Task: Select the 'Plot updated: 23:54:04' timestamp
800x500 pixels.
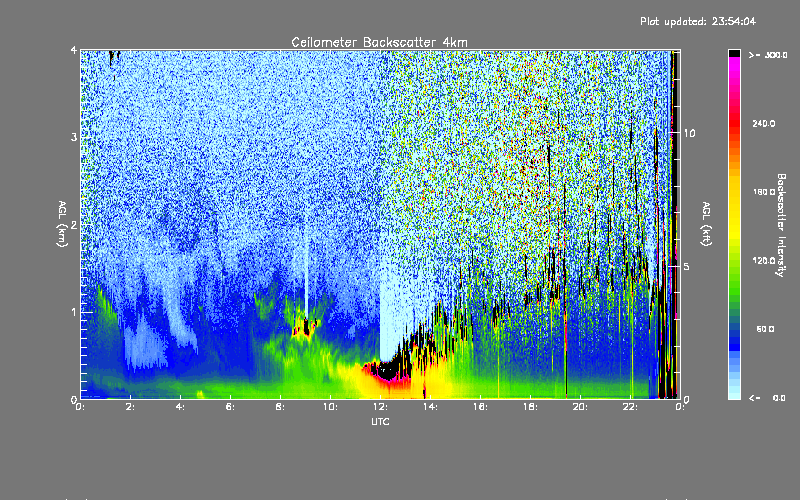Action: 698,21
